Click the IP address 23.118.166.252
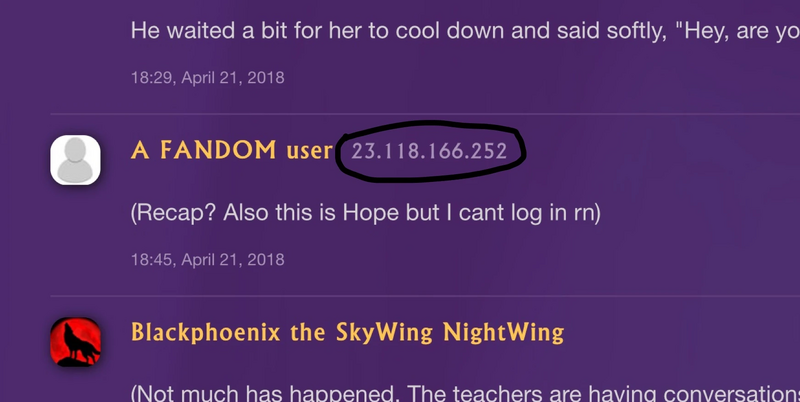 point(429,152)
